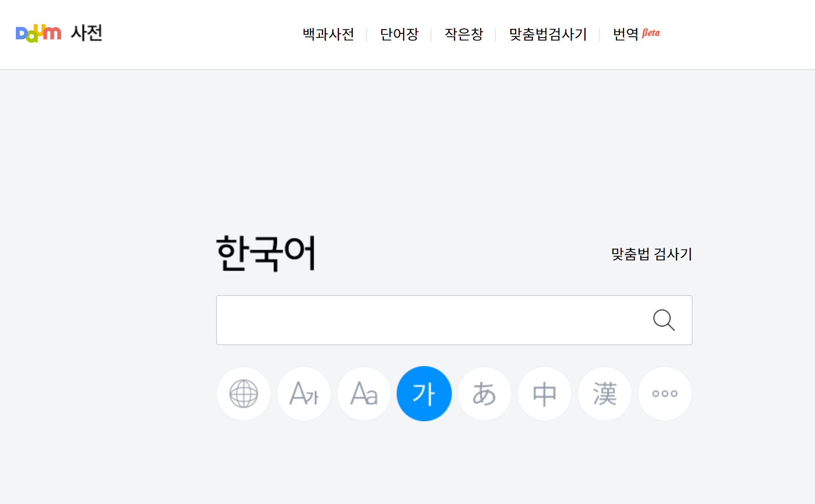Select the Japanese dictionary (あ) icon

pyautogui.click(x=484, y=393)
